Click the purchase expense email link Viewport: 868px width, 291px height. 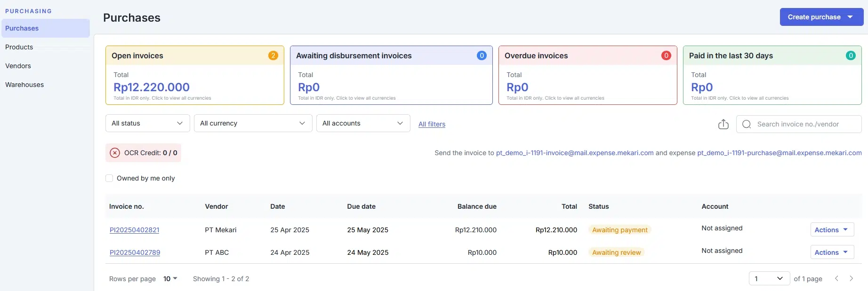780,153
